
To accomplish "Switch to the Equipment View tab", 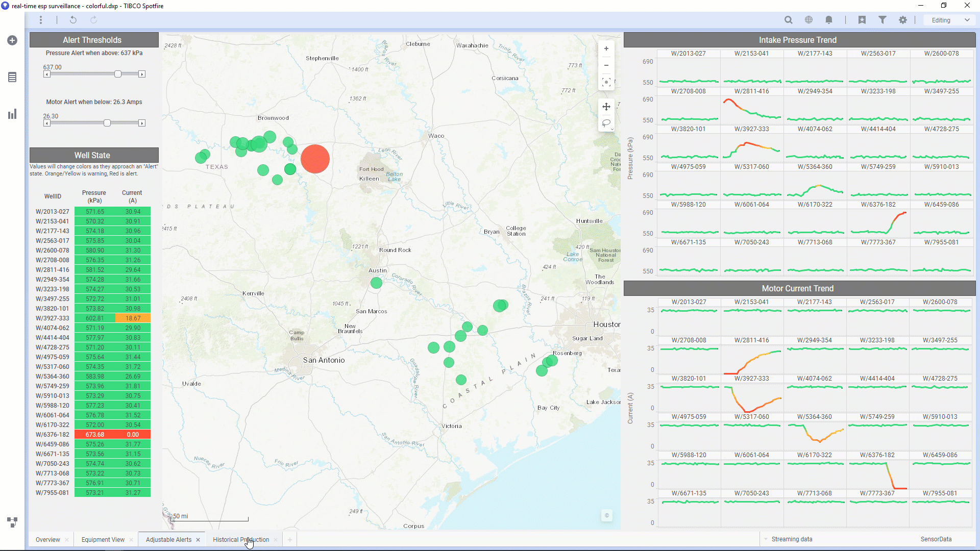I will 103,540.
